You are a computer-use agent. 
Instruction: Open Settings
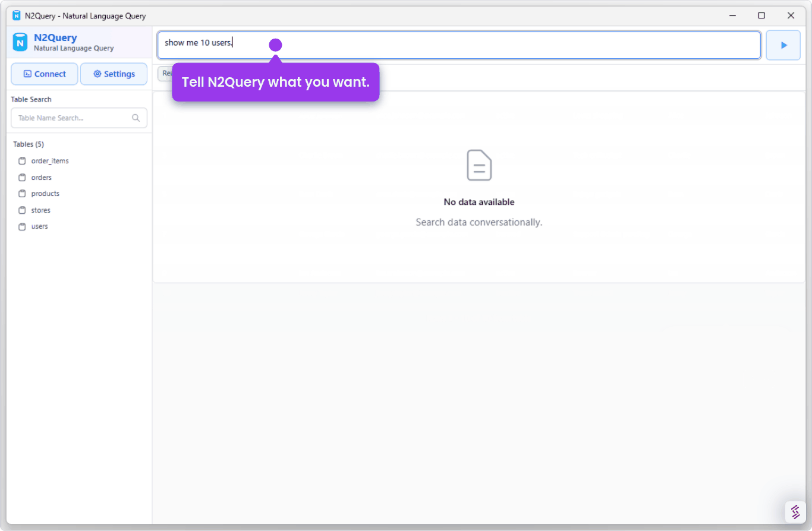114,74
